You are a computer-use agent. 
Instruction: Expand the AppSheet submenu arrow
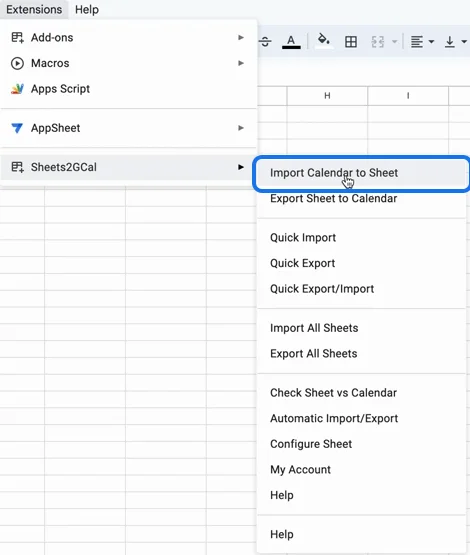(x=241, y=128)
